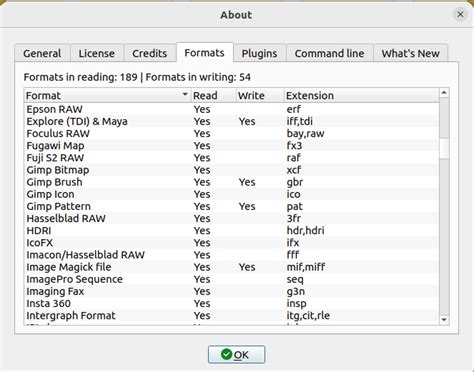Click the vertical scrollbar thumb
This screenshot has height=372, width=474.
[444, 149]
